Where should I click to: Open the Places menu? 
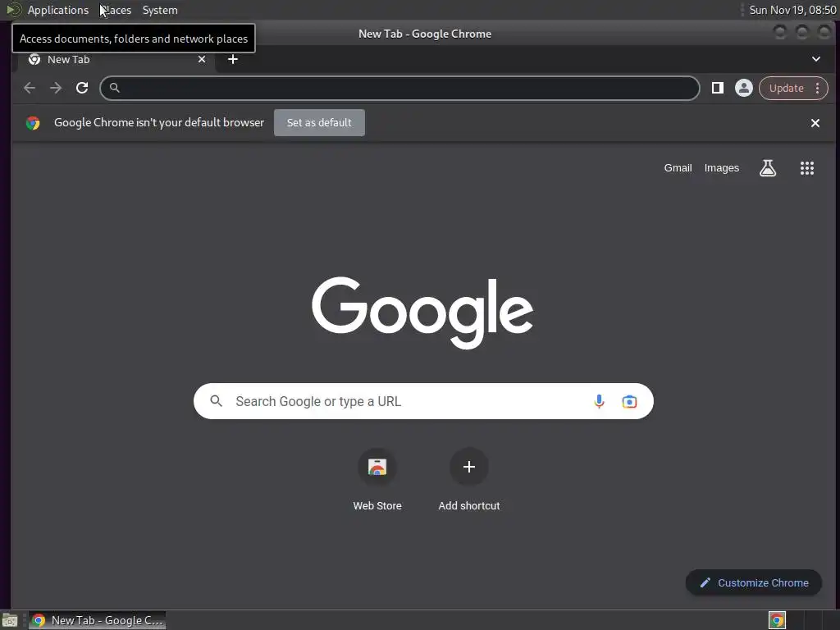click(x=116, y=10)
